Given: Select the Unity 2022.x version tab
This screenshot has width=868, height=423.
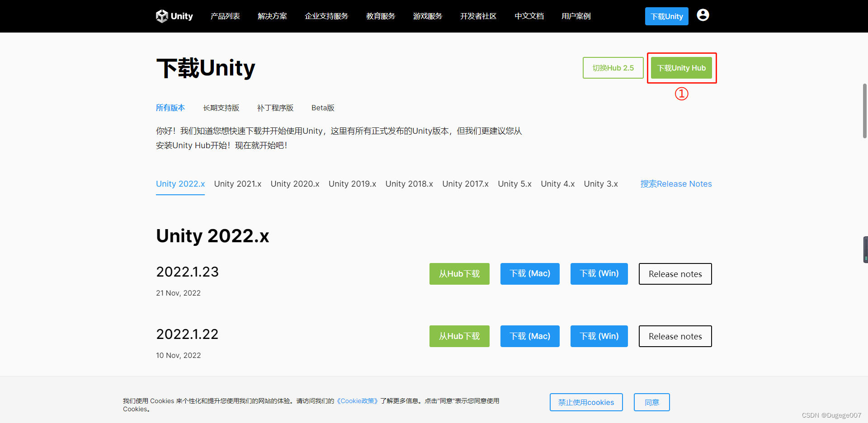Looking at the screenshot, I should click(x=180, y=184).
